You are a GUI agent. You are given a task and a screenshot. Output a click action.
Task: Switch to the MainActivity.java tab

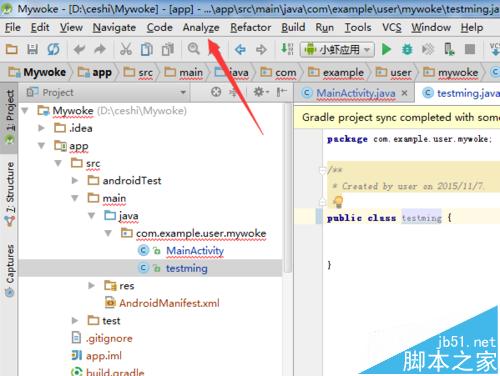point(356,93)
